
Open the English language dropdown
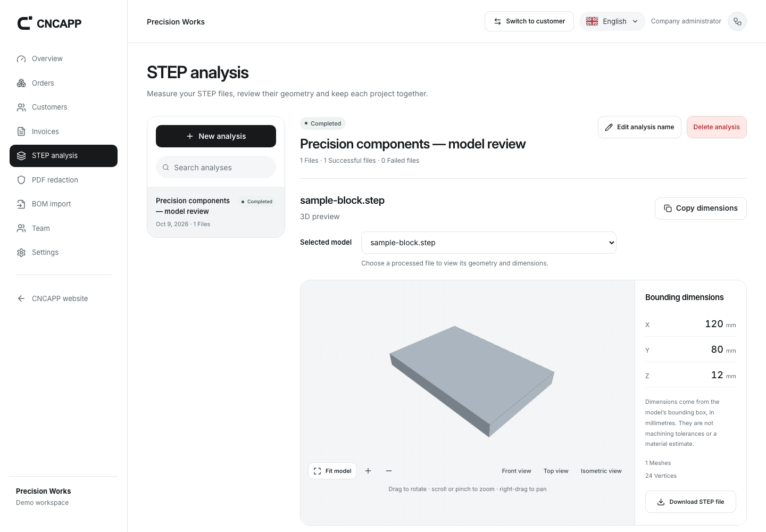(612, 21)
